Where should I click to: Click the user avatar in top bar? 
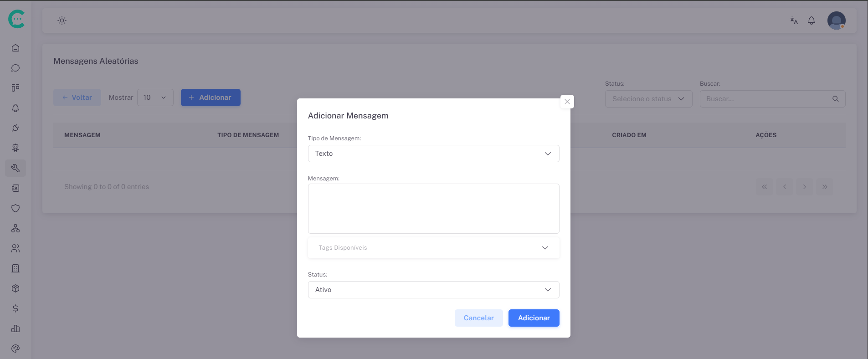836,21
